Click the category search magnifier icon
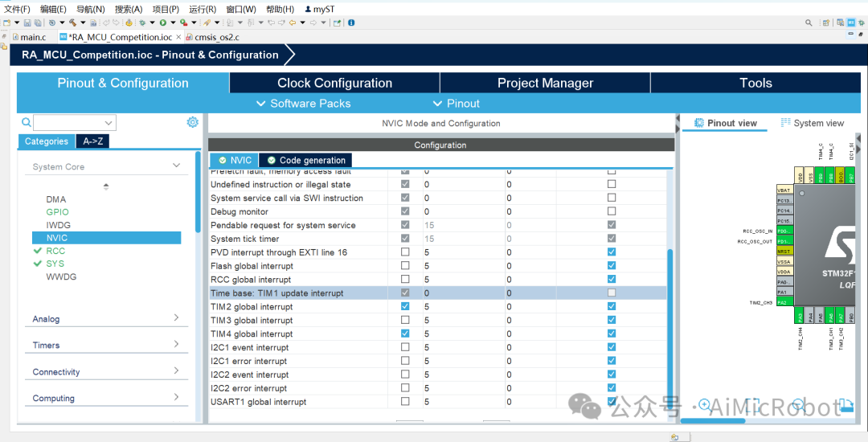 [26, 122]
